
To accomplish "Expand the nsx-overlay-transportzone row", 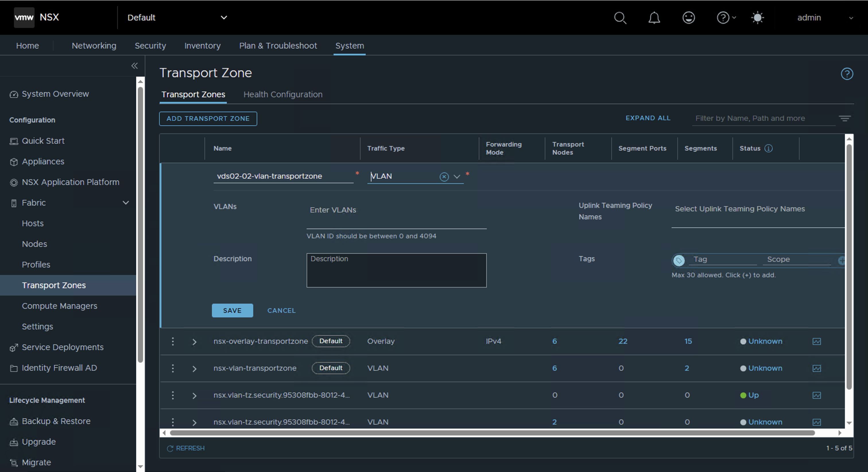I will click(194, 342).
